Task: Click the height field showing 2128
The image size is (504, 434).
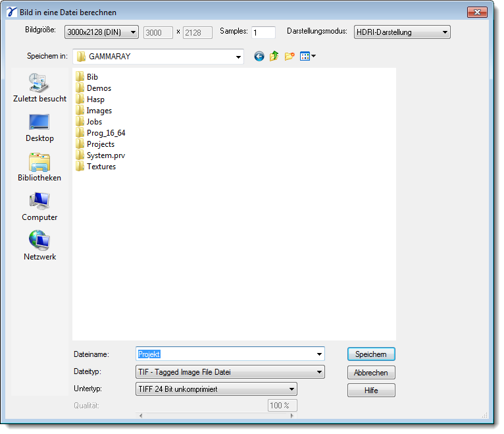Action: point(197,32)
